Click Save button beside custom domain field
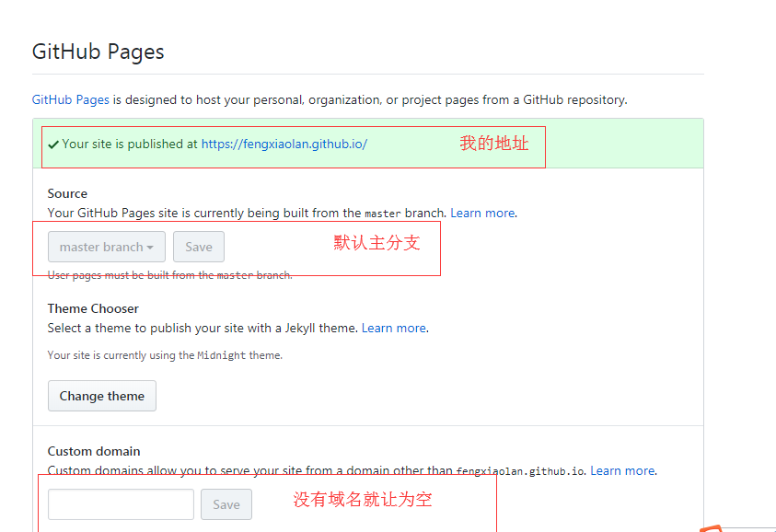Image resolution: width=776 pixels, height=532 pixels. 226,504
